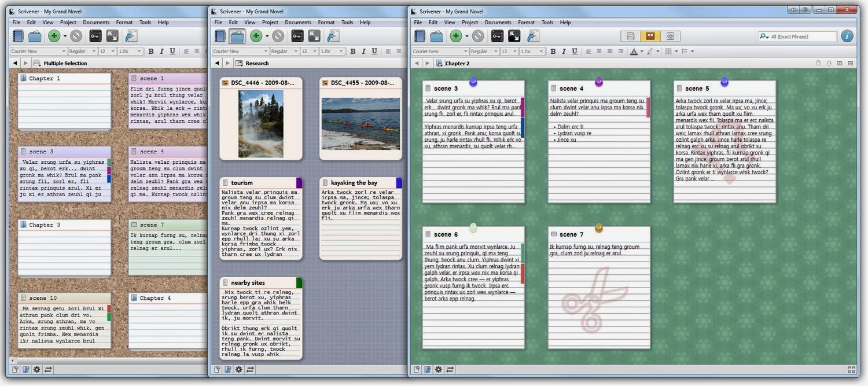Screen dimensions: 868x386
Task: Open Format menu in left window
Action: click(x=124, y=23)
